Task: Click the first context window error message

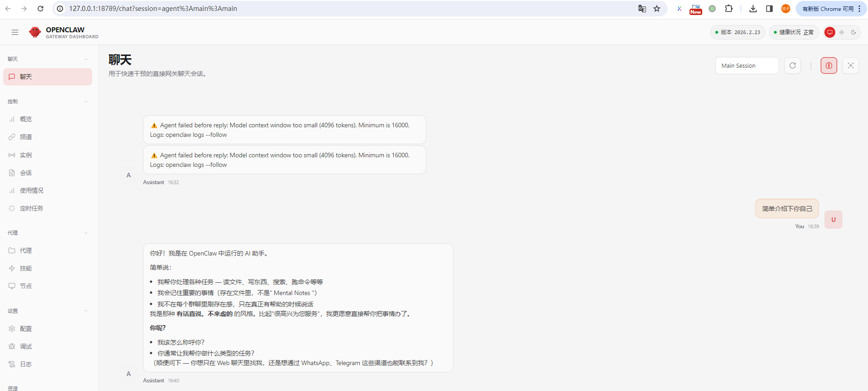Action: (x=284, y=130)
